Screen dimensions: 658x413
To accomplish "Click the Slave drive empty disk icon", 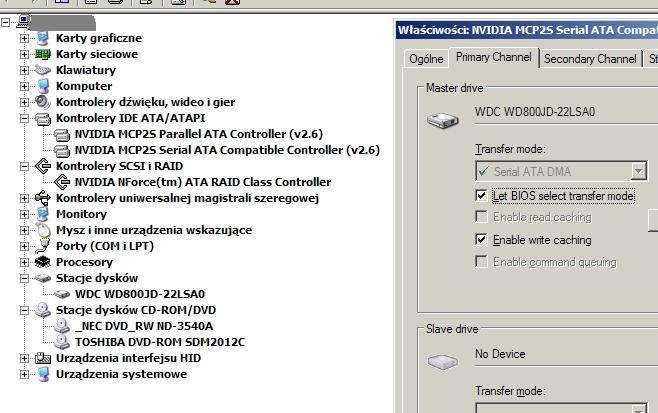I will point(442,361).
